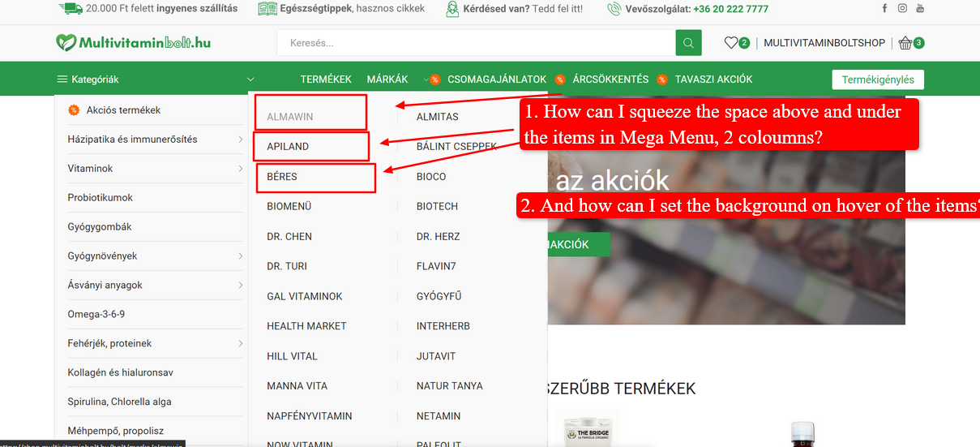This screenshot has width=980, height=447.
Task: Open the DR. HERZ brand
Action: point(439,237)
